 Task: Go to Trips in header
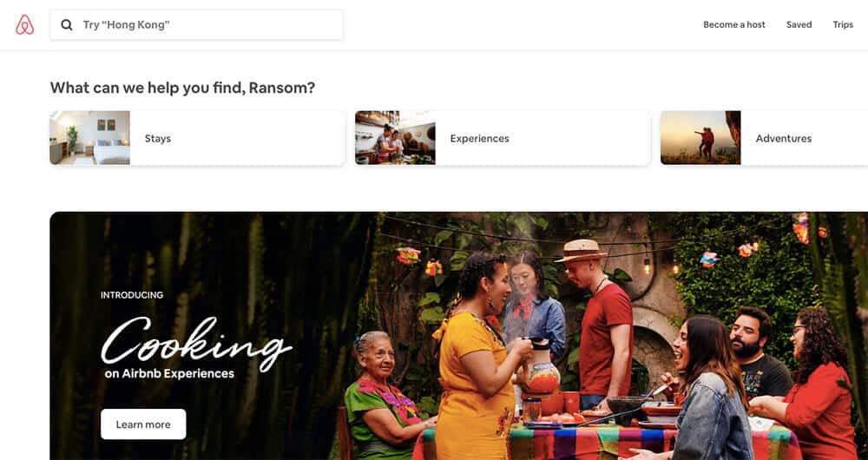click(x=843, y=25)
